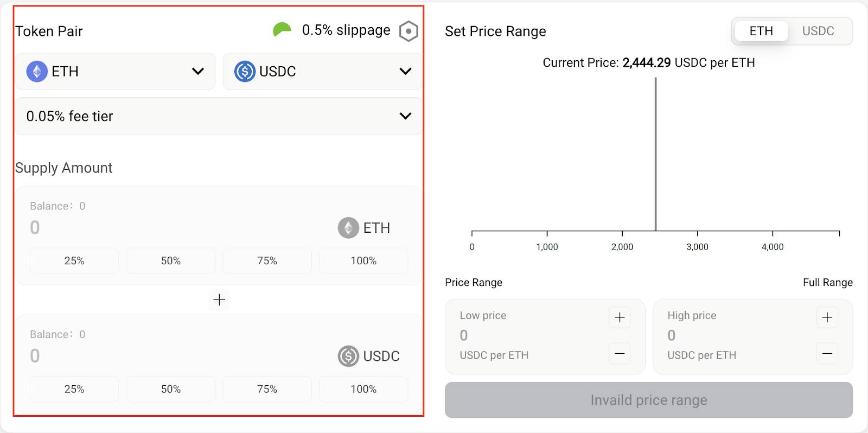Open the ETH token dropdown
The image size is (868, 433).
click(116, 71)
